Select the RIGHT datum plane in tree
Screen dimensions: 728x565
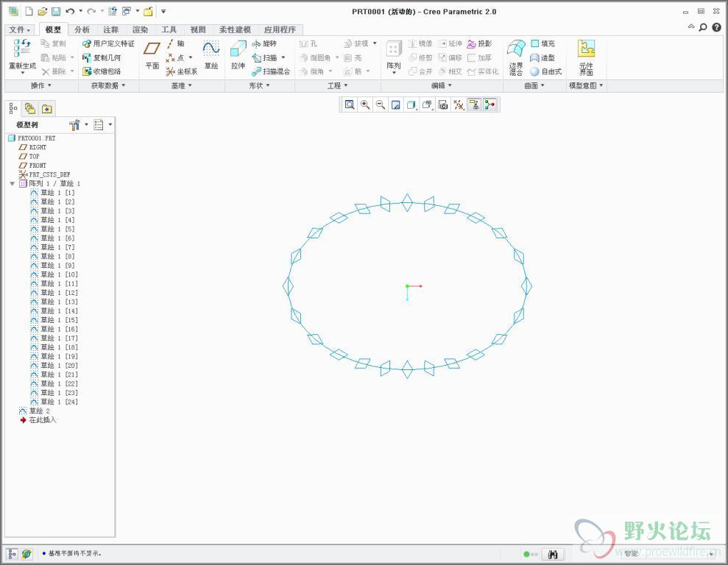32,147
